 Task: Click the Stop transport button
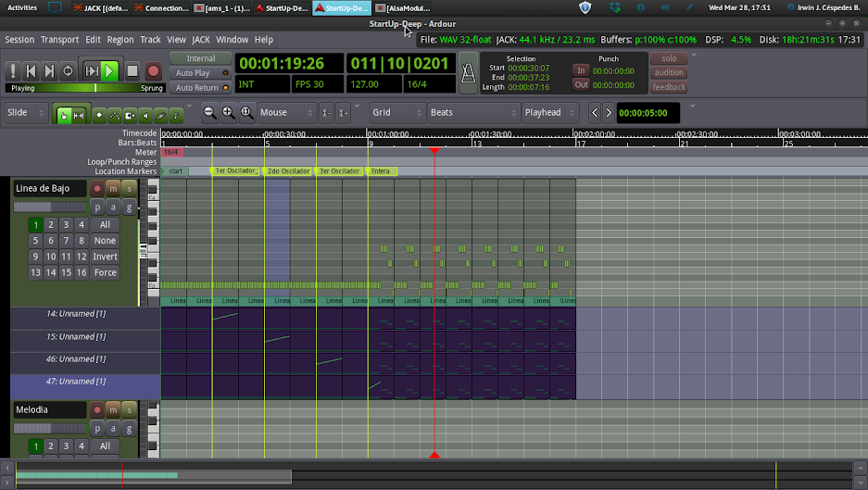tap(132, 70)
